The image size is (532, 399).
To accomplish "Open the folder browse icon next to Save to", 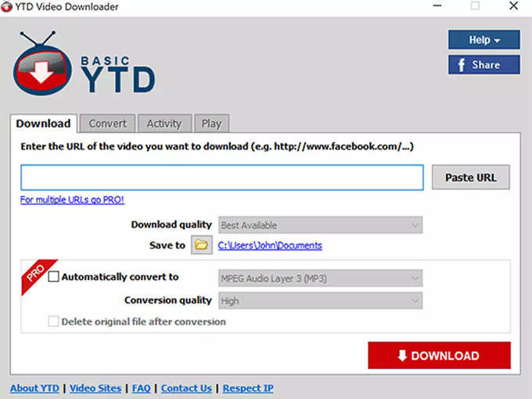I will [x=202, y=245].
